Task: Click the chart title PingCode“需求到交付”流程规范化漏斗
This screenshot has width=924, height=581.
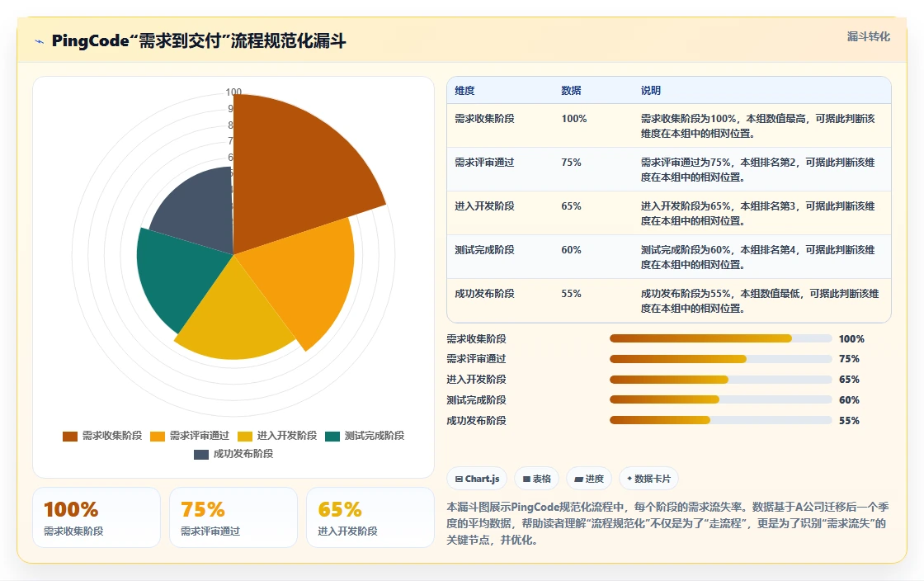Action: pos(199,40)
